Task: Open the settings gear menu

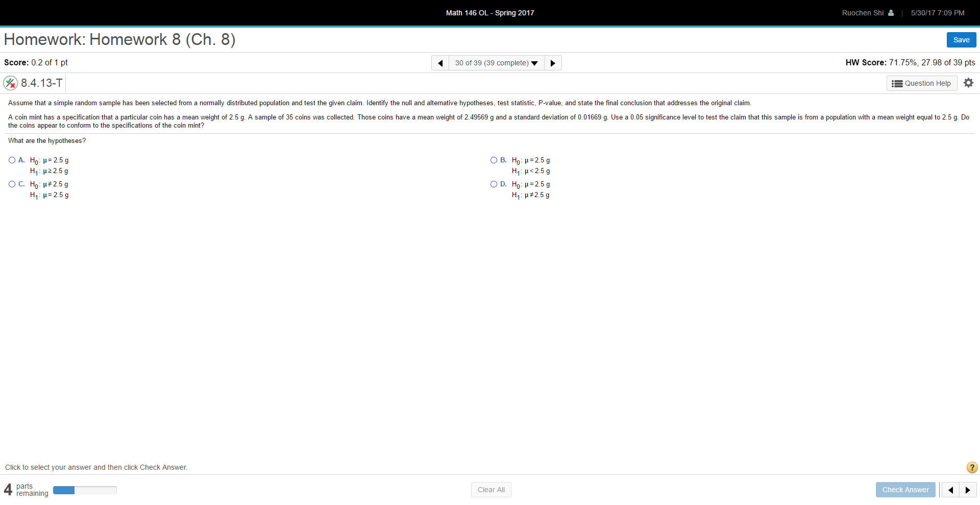Action: (968, 83)
